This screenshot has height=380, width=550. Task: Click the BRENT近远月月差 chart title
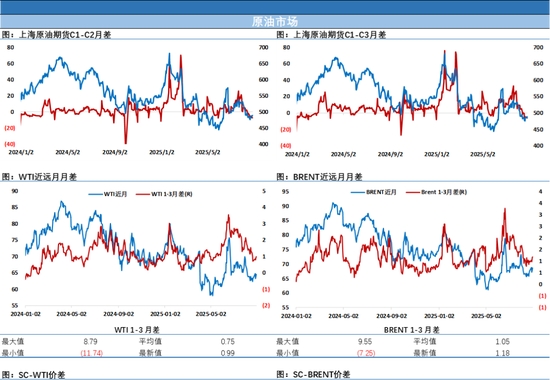[x=328, y=177]
